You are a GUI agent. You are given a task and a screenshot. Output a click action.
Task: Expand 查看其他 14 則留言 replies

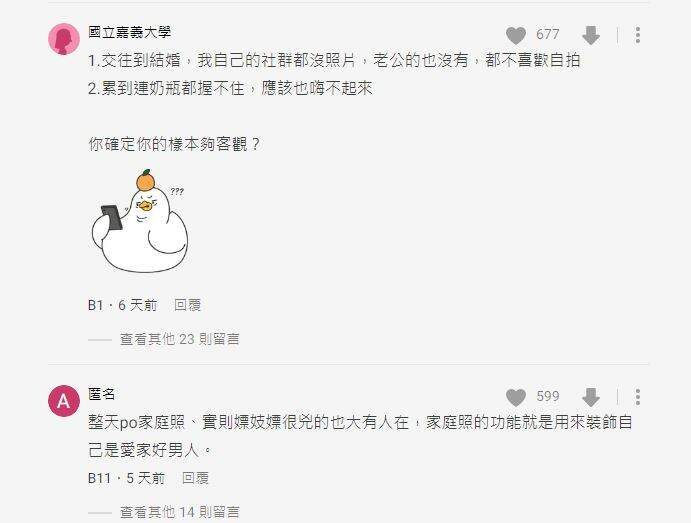coord(180,512)
